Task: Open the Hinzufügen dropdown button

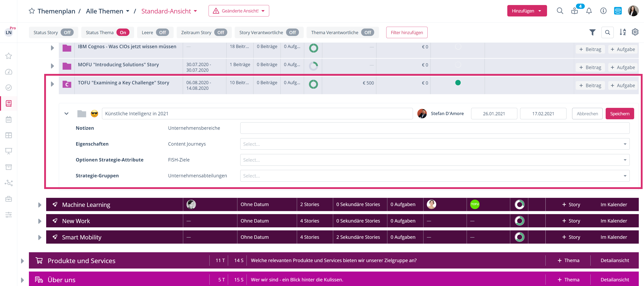Action: [x=527, y=11]
